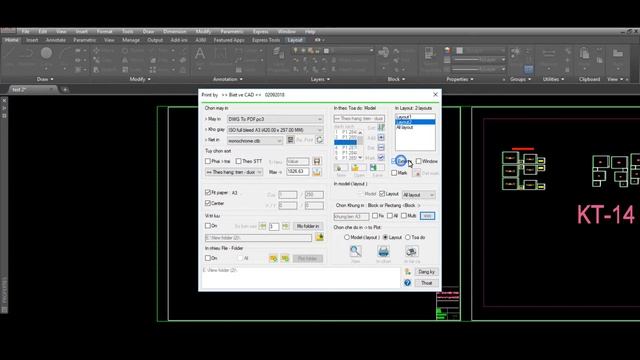Click the Khung ten A3 input field
Viewport: 640px width, 360px height.
click(x=351, y=216)
